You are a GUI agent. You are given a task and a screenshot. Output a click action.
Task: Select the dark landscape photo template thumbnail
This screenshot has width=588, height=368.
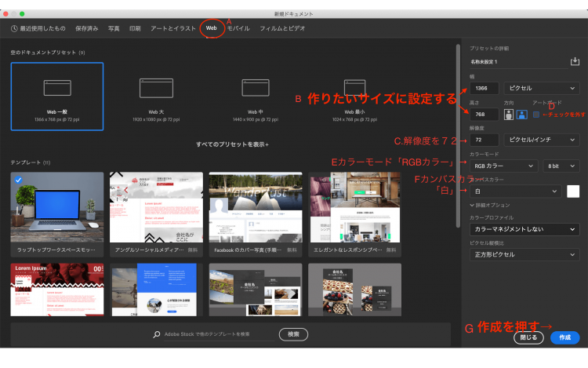click(256, 290)
